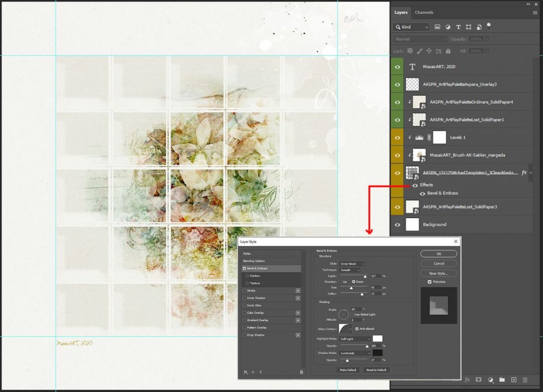Image resolution: width=543 pixels, height=392 pixels.
Task: Collapse effects of the StitchedTemplates layer
Action: click(531, 172)
